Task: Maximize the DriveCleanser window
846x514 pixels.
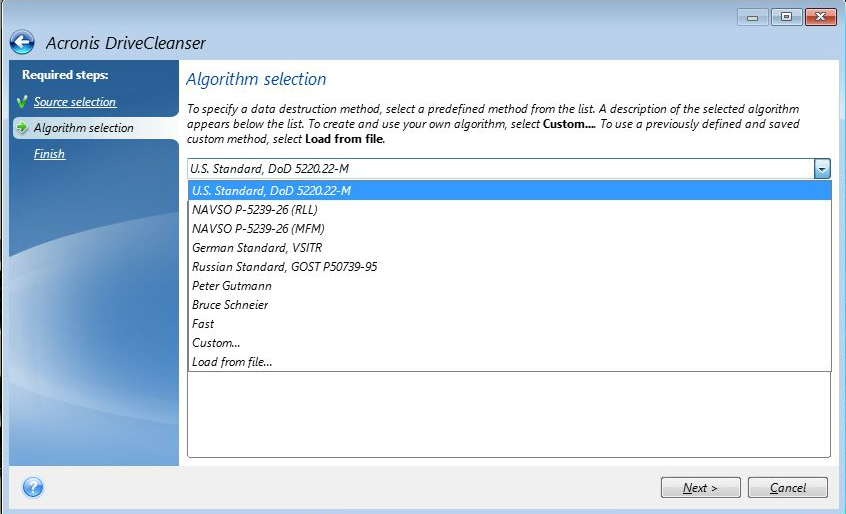Action: (x=786, y=17)
